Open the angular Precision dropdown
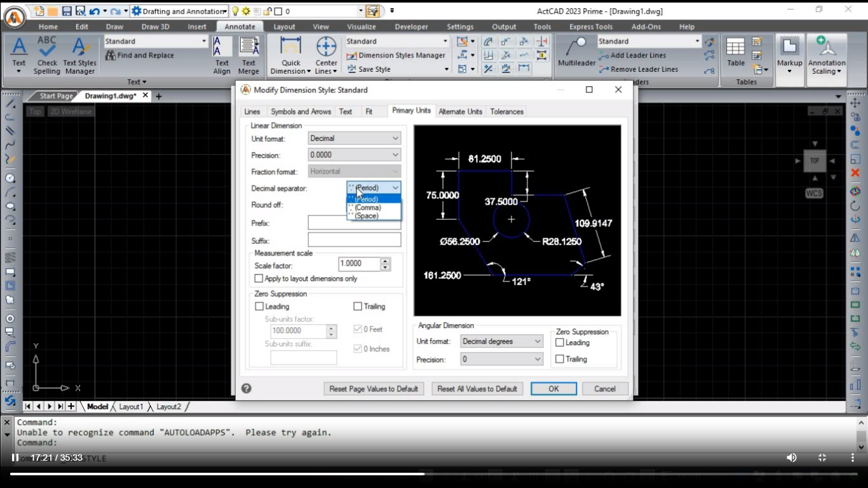Viewport: 868px width, 488px height. [502, 359]
